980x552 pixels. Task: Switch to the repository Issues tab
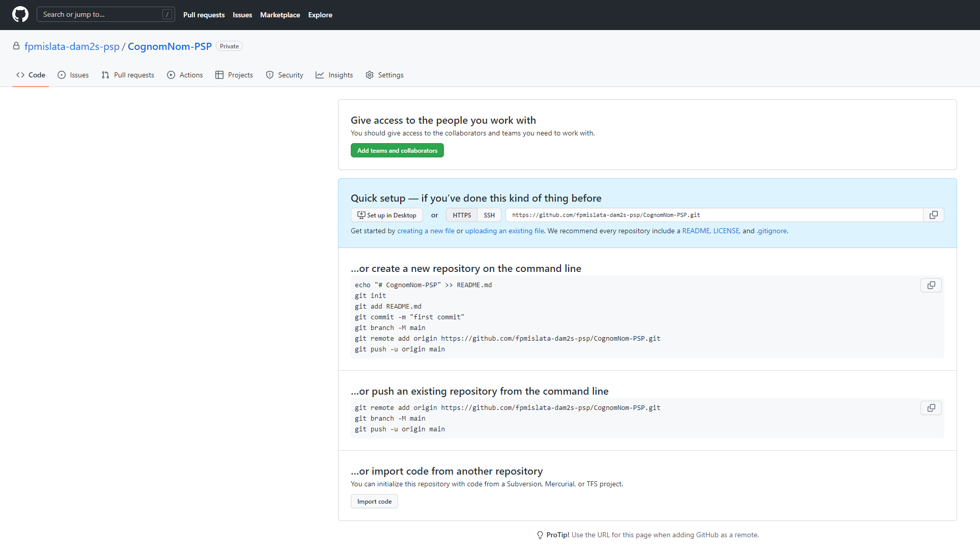pos(73,75)
